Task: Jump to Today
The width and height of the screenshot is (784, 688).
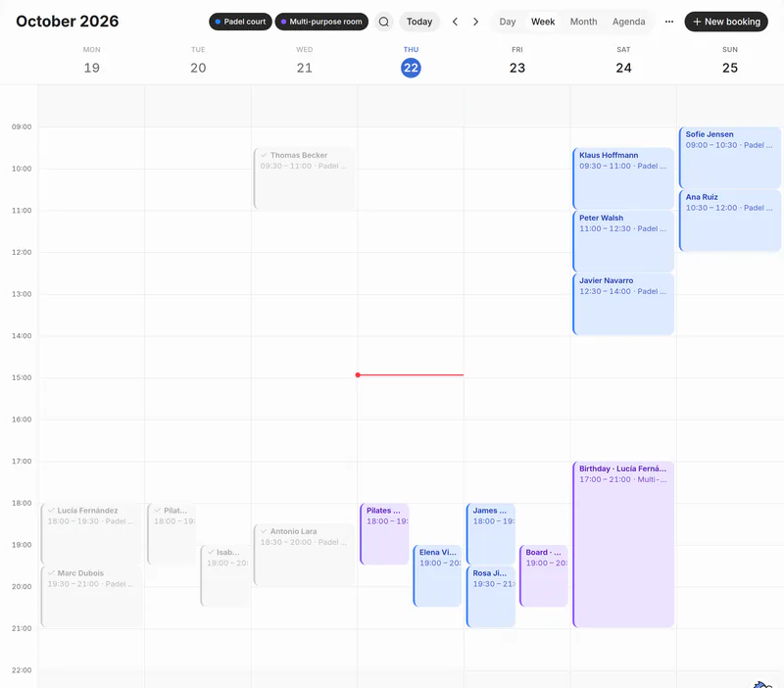Action: [419, 22]
